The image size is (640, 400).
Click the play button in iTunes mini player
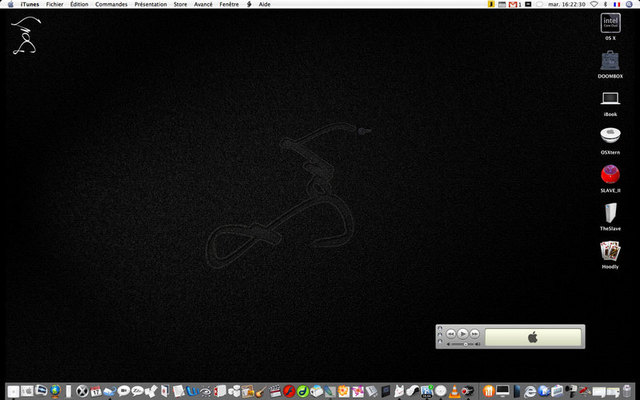tap(462, 334)
